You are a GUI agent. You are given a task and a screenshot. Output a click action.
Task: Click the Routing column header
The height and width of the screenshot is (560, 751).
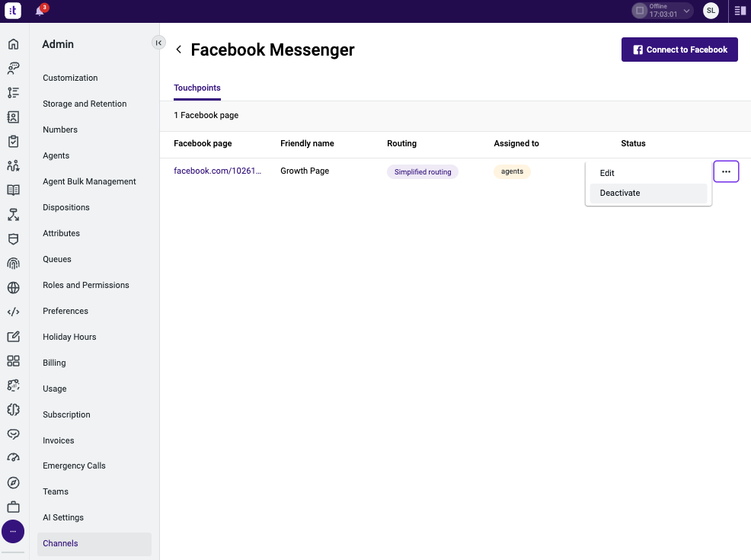(x=402, y=143)
